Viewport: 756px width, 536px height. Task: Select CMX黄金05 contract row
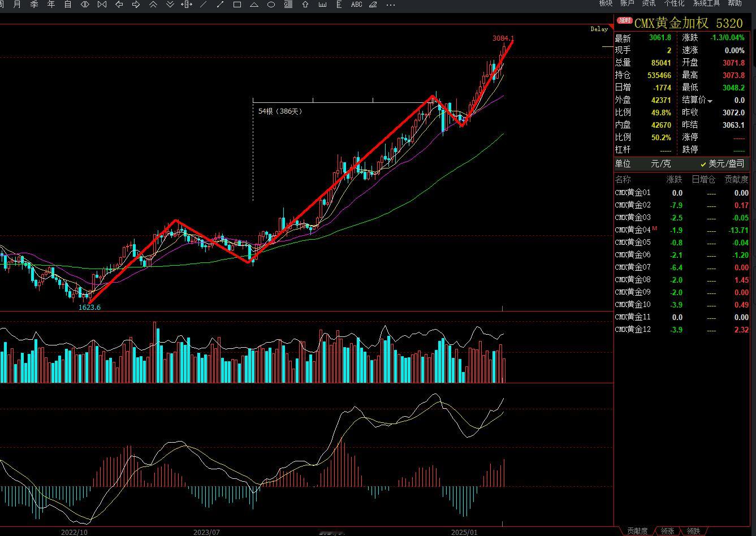pos(682,243)
